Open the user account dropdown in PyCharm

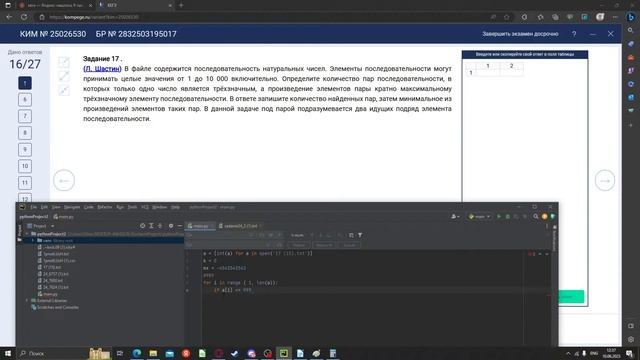pos(455,216)
